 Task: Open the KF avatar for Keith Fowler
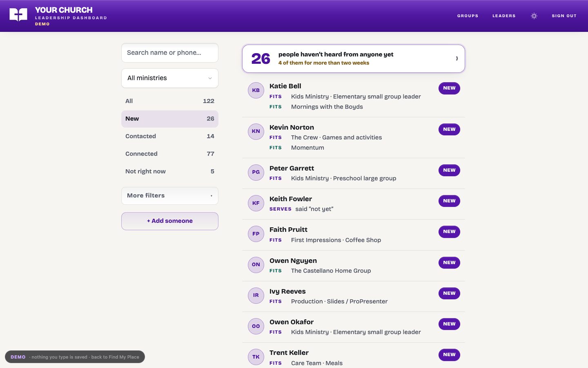click(x=256, y=203)
